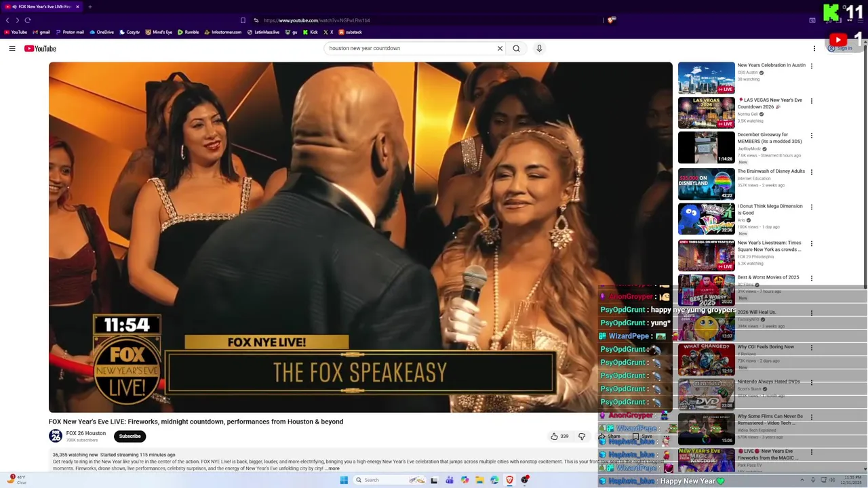868x488 pixels.
Task: Open options for New Years Celebration in Austin
Action: point(812,66)
